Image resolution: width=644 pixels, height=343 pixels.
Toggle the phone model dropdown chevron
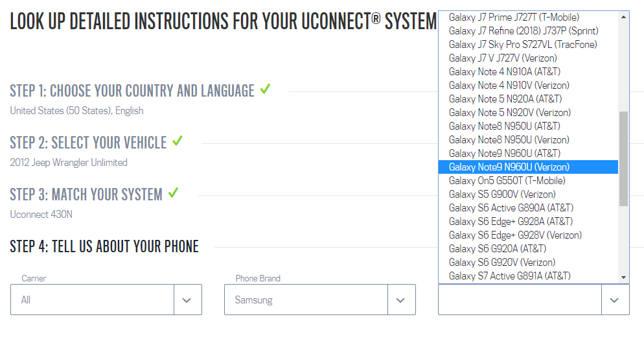coord(615,300)
